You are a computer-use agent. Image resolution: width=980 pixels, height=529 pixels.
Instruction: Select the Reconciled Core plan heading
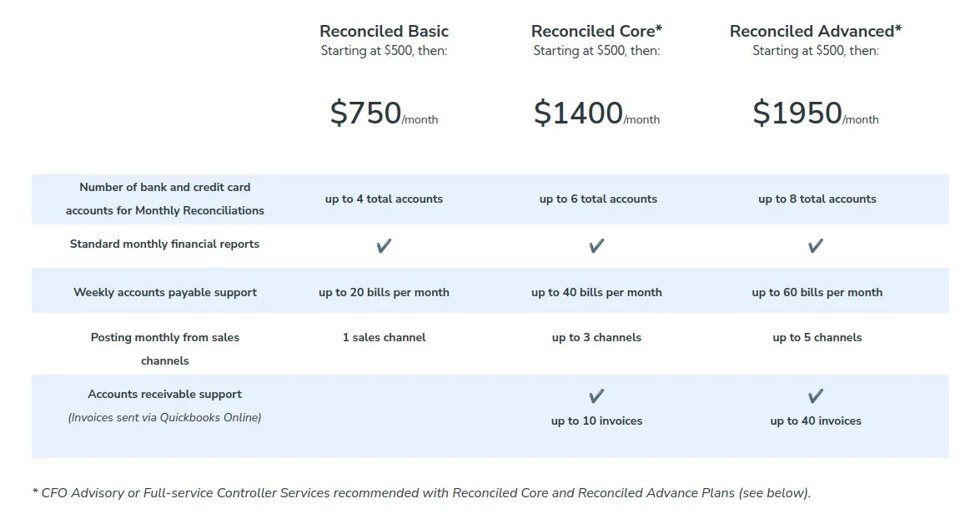tap(596, 32)
